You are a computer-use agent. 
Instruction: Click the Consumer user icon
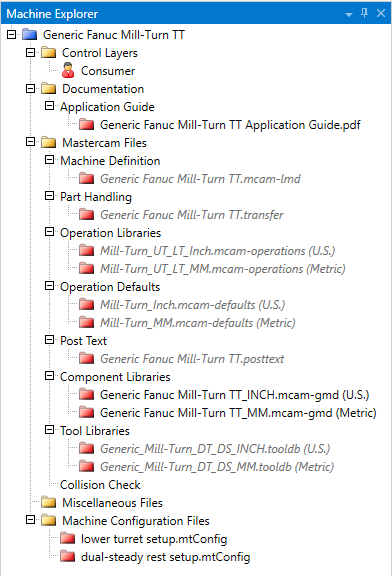pos(68,71)
